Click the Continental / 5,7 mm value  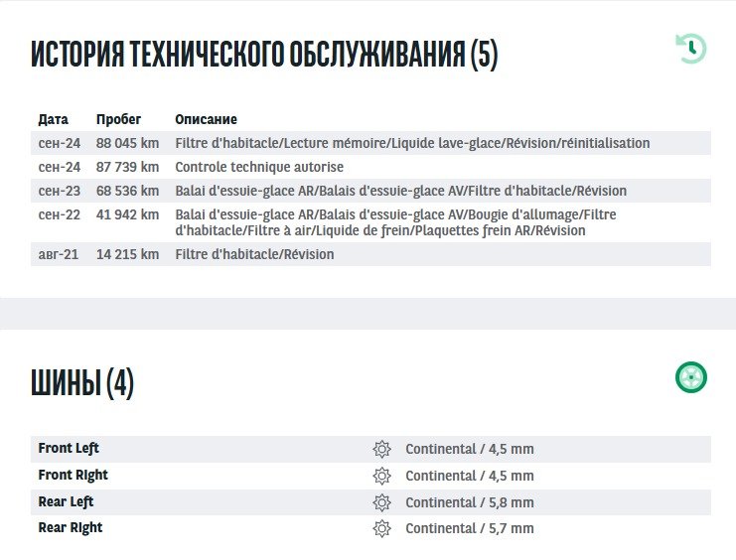click(x=469, y=528)
